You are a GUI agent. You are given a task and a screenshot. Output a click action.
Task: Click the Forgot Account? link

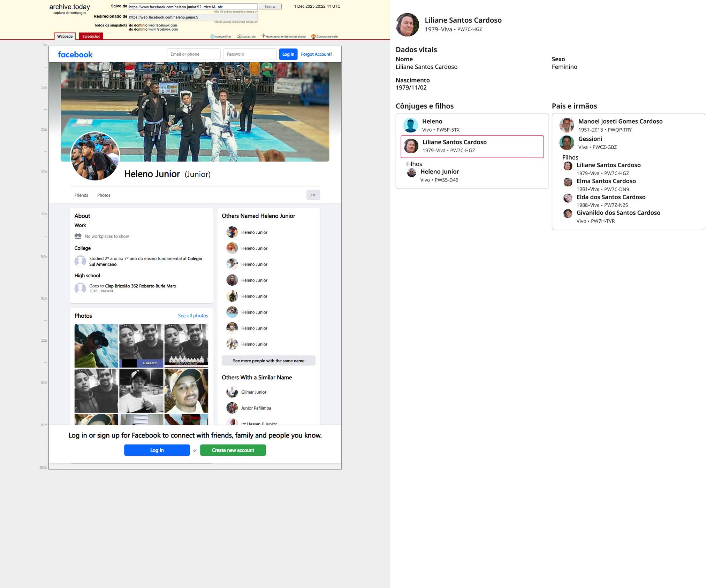click(316, 54)
